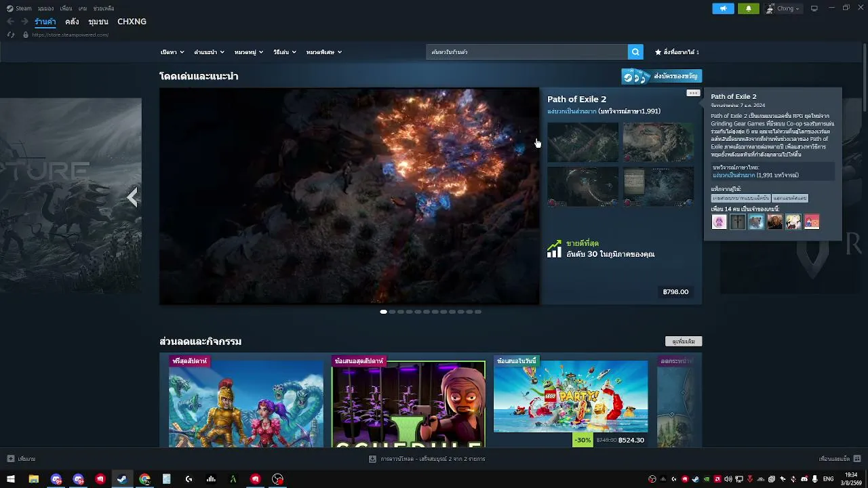Switch to the ชุมชน community tab
Image resolution: width=868 pixels, height=488 pixels.
point(98,22)
